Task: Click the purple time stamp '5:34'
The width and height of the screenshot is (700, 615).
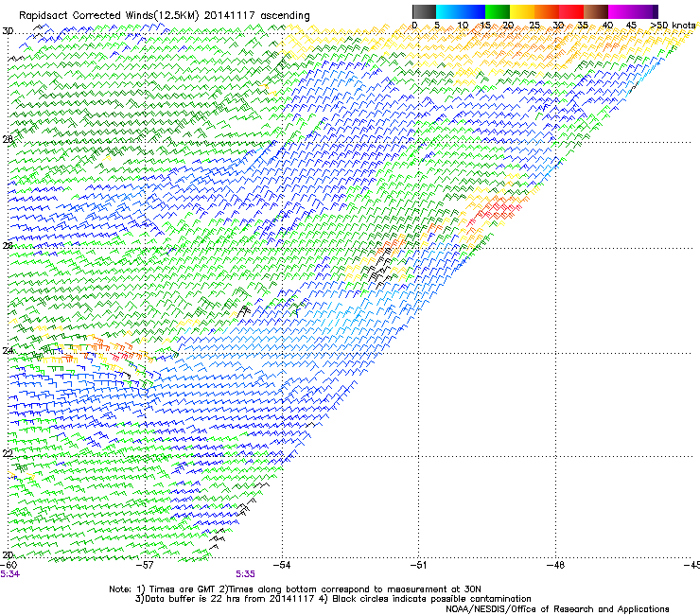Action: 9,574
